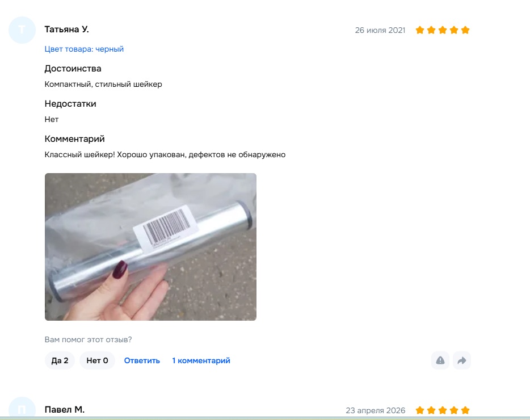The image size is (530, 420).
Task: Click the fifth star in Татьяна's rating
Action: coord(465,30)
